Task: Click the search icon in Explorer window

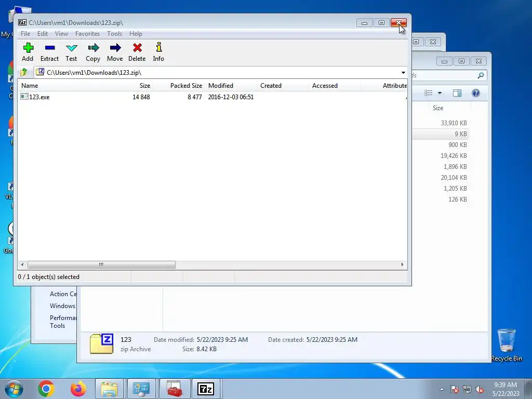Action: click(x=481, y=75)
